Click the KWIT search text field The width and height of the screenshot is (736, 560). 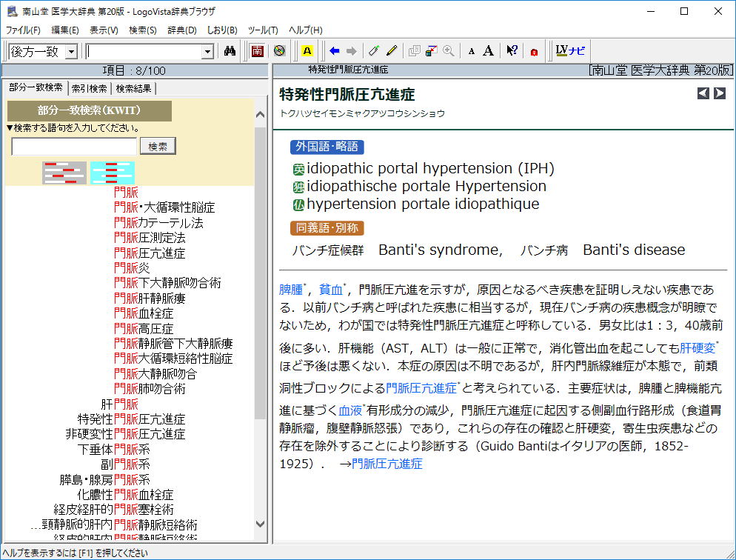[x=74, y=146]
